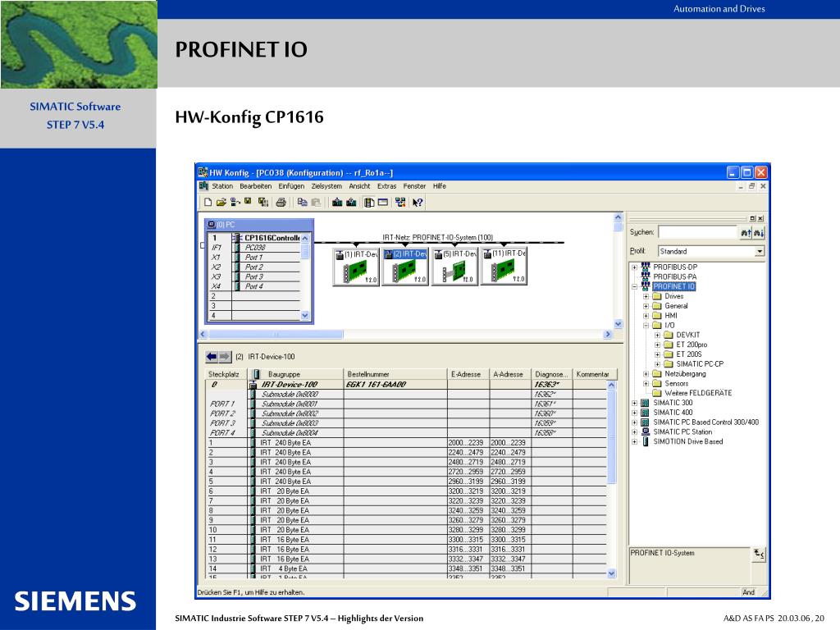Expand the PROFIBUS-DP tree node
Screen dimensions: 840x630
point(634,267)
